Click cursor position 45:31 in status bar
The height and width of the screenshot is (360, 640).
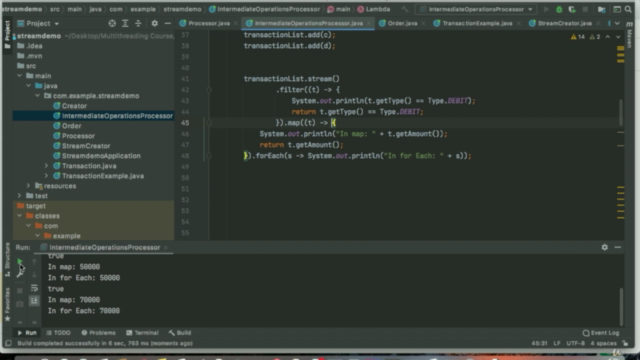(539, 344)
